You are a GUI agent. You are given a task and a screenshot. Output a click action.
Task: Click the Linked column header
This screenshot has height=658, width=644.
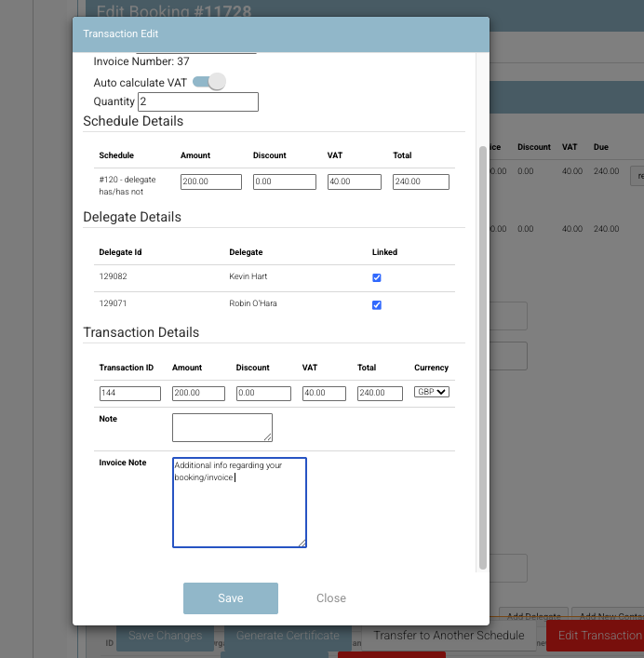point(384,252)
